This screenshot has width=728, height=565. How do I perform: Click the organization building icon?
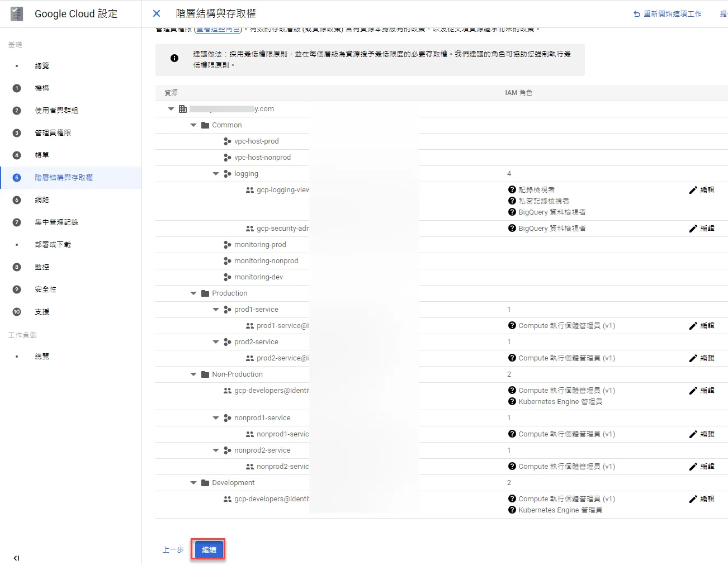click(183, 109)
